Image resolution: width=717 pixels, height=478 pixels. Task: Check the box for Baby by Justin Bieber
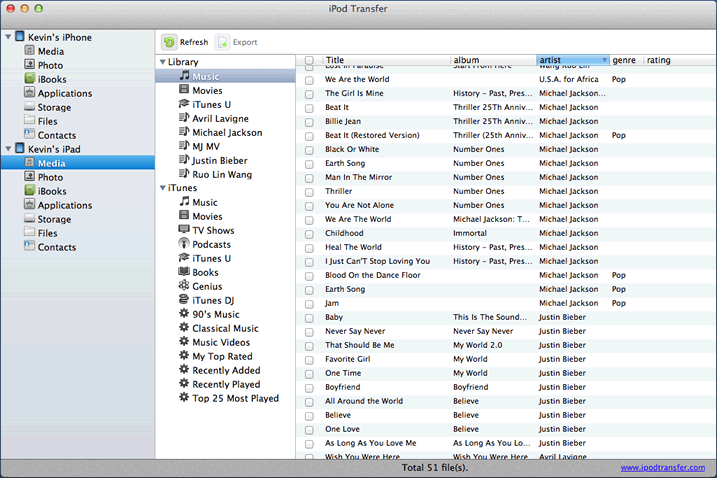click(310, 318)
